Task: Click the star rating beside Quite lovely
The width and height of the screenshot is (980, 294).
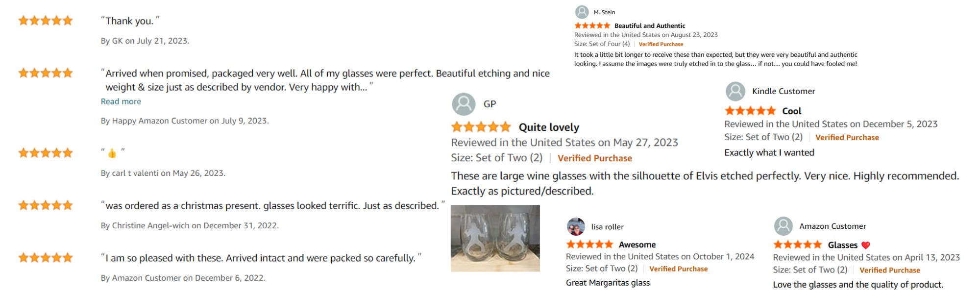Action: click(481, 127)
